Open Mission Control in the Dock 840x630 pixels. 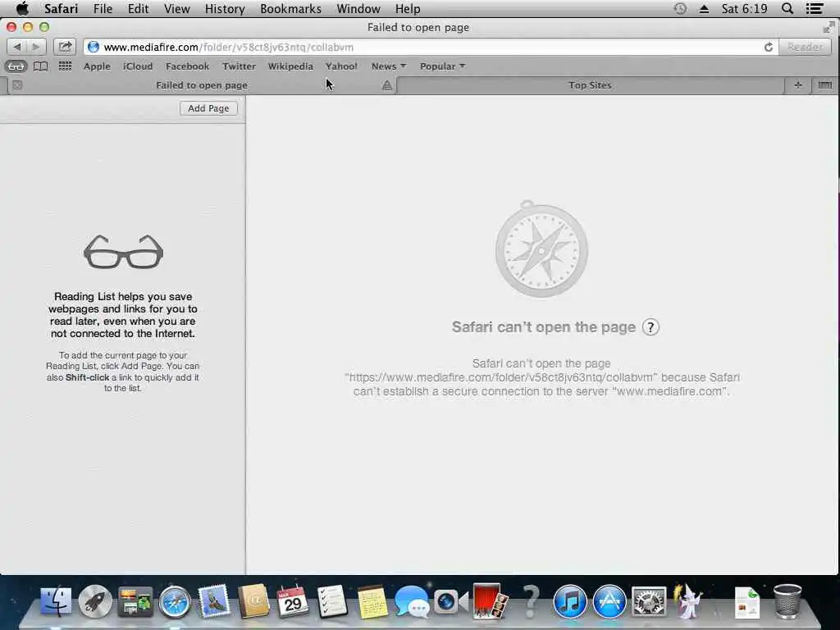pyautogui.click(x=135, y=601)
